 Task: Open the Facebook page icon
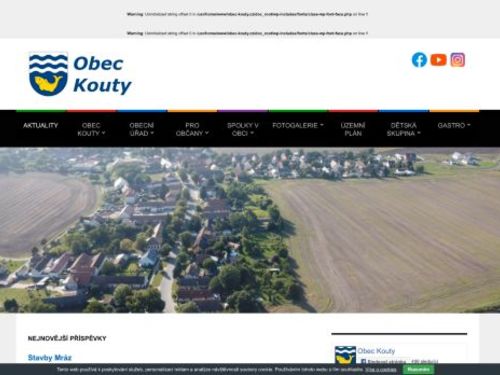click(x=419, y=60)
